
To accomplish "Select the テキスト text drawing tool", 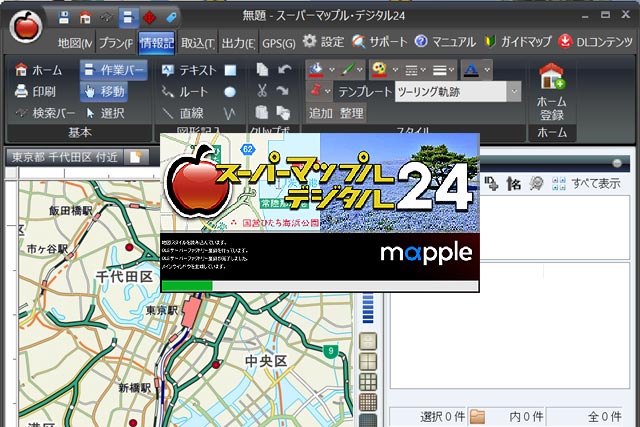I will [188, 70].
